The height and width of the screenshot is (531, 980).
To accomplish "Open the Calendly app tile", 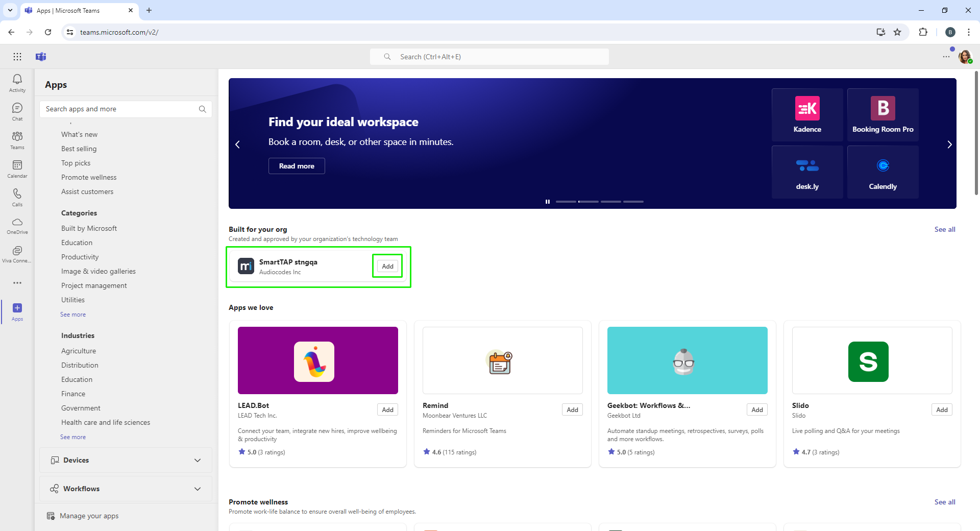I will click(x=883, y=172).
